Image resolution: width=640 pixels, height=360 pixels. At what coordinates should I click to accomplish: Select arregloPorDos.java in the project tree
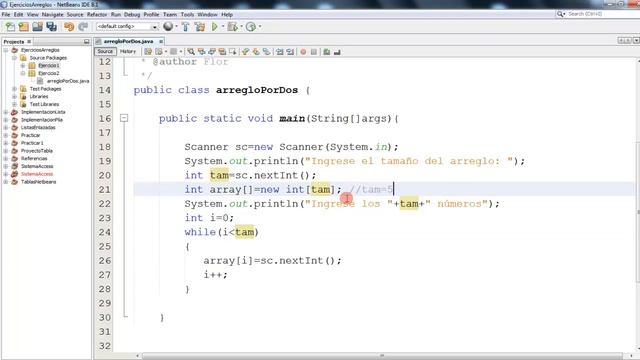click(68, 81)
